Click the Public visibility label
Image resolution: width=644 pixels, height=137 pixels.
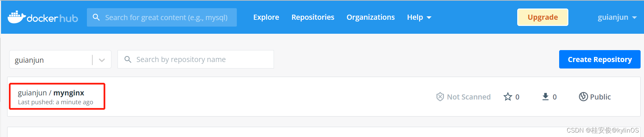[600, 97]
